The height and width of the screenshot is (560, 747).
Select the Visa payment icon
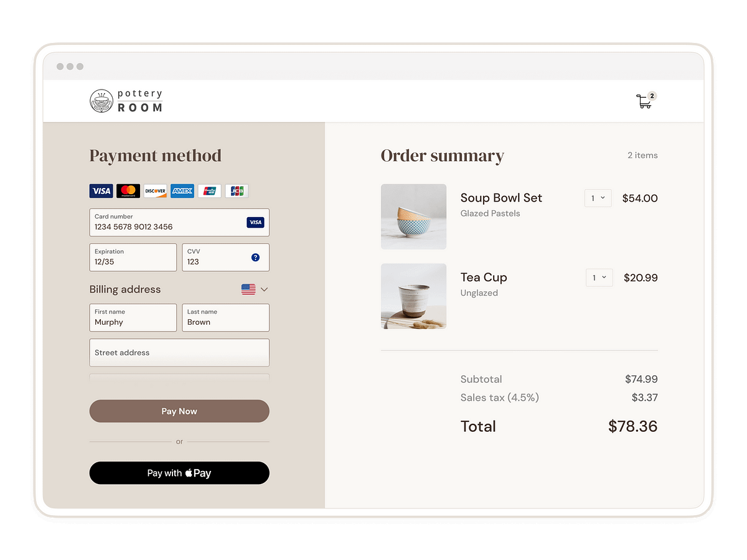click(x=101, y=190)
